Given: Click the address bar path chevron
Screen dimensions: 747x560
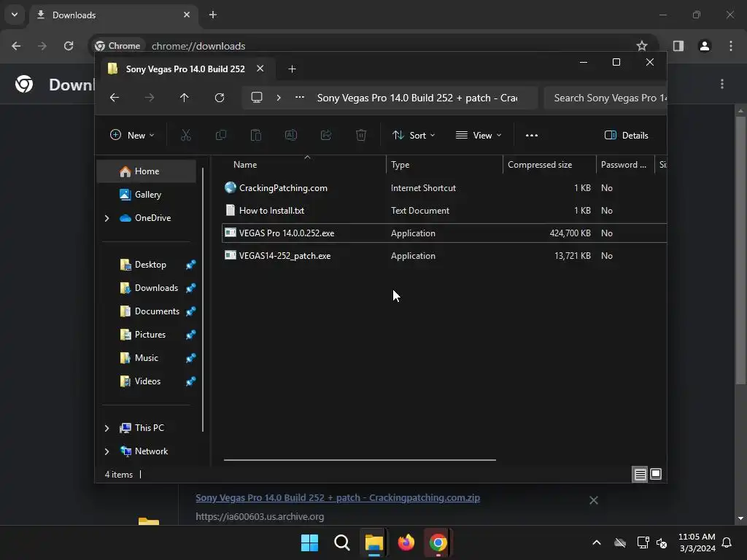Looking at the screenshot, I should pyautogui.click(x=279, y=98).
